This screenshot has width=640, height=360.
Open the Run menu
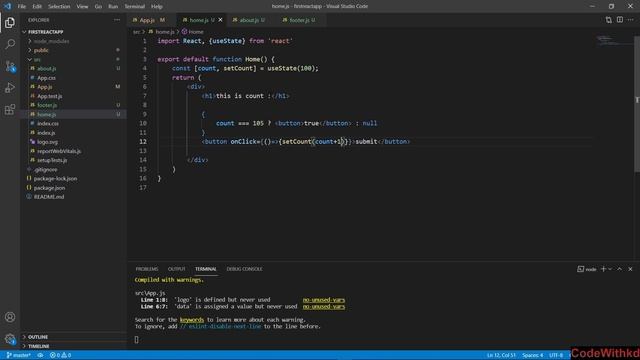point(113,7)
